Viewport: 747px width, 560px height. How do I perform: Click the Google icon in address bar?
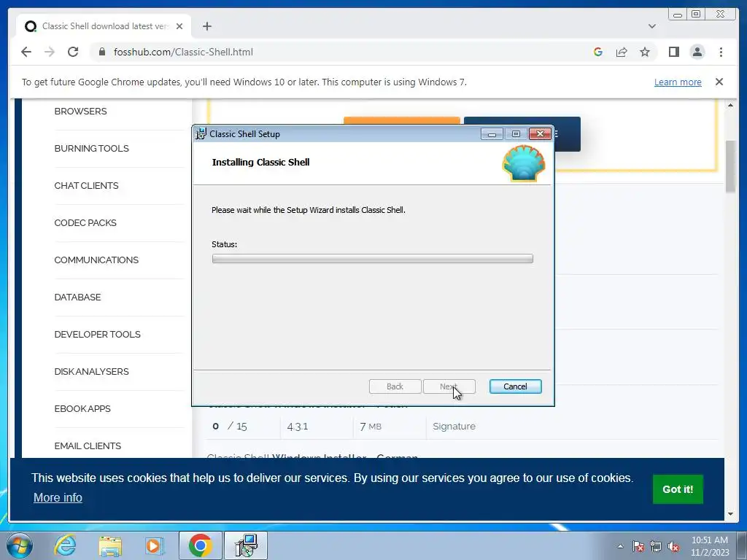(598, 52)
